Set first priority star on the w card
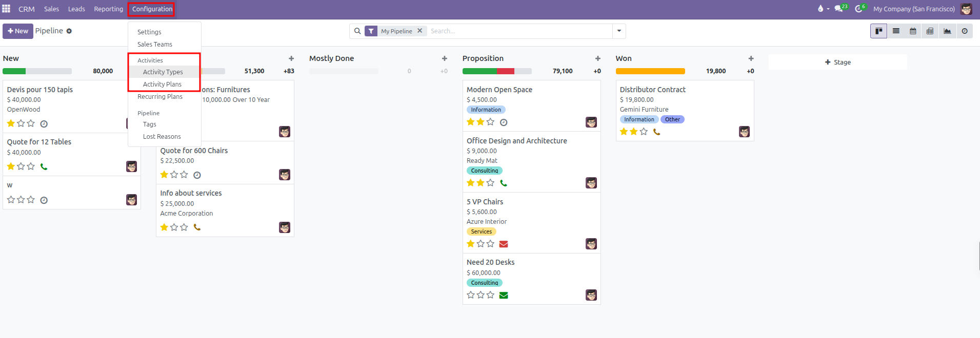 [x=11, y=200]
